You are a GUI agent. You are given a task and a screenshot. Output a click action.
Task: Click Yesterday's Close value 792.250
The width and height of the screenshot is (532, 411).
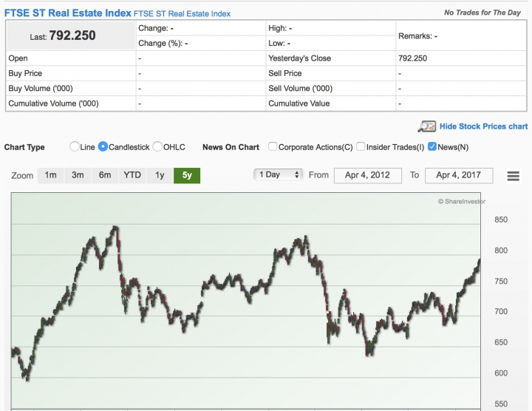pyautogui.click(x=412, y=58)
